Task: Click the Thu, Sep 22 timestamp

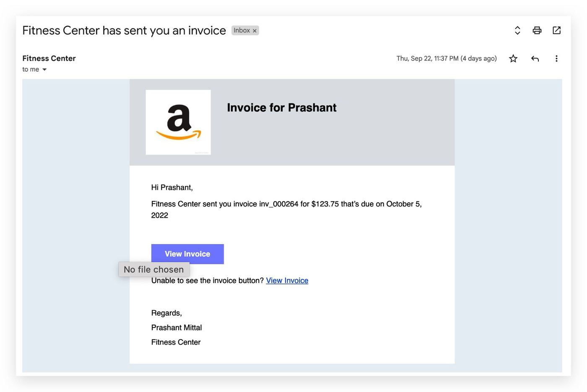Action: pos(446,59)
